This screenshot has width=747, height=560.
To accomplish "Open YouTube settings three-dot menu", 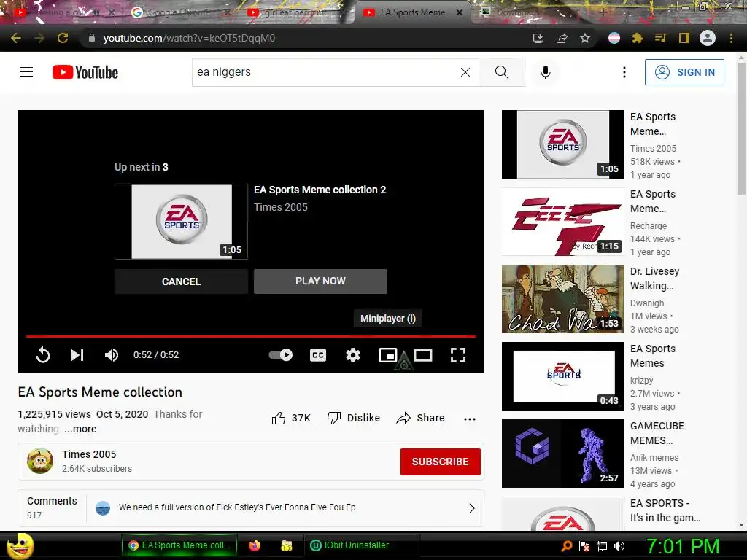I will (624, 72).
